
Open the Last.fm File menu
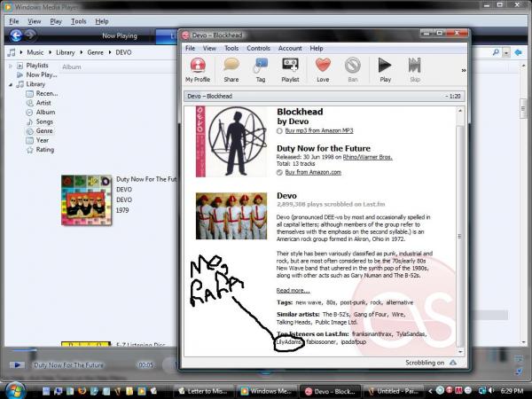coord(190,48)
